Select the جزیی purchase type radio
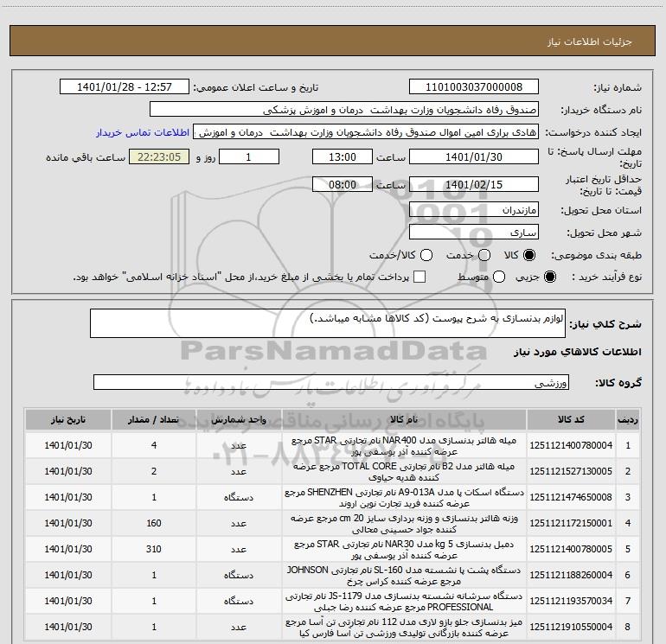The width and height of the screenshot is (666, 644). coord(549,277)
